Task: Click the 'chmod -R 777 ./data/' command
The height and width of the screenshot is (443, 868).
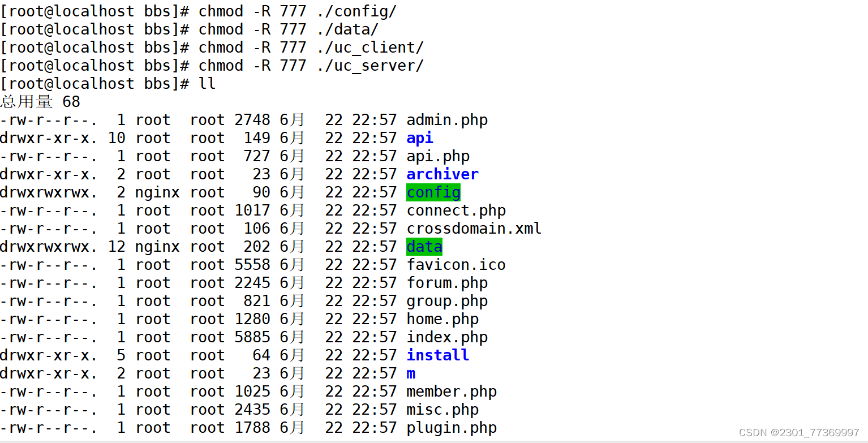Action: [x=289, y=29]
